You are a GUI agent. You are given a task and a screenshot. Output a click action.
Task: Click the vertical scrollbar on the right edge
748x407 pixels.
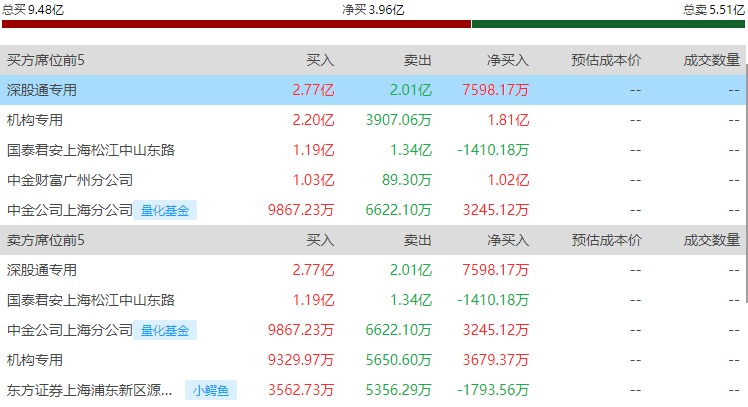(746, 183)
